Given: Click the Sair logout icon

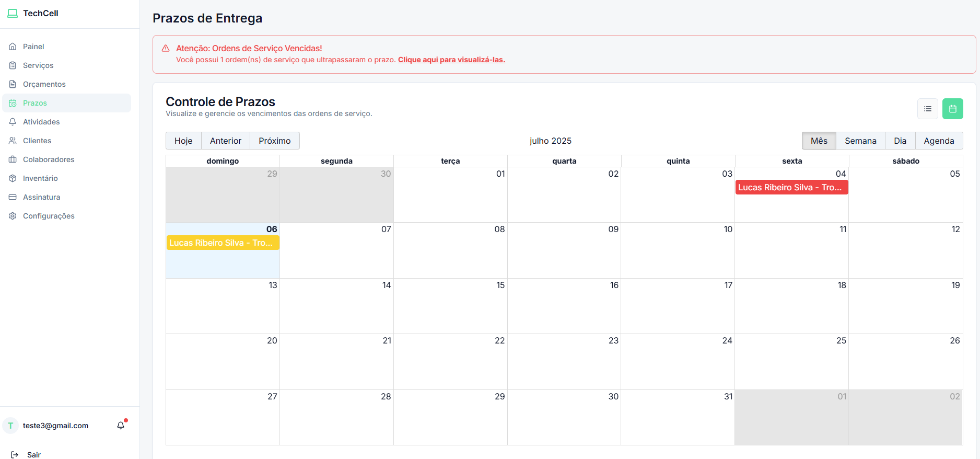Looking at the screenshot, I should tap(15, 455).
